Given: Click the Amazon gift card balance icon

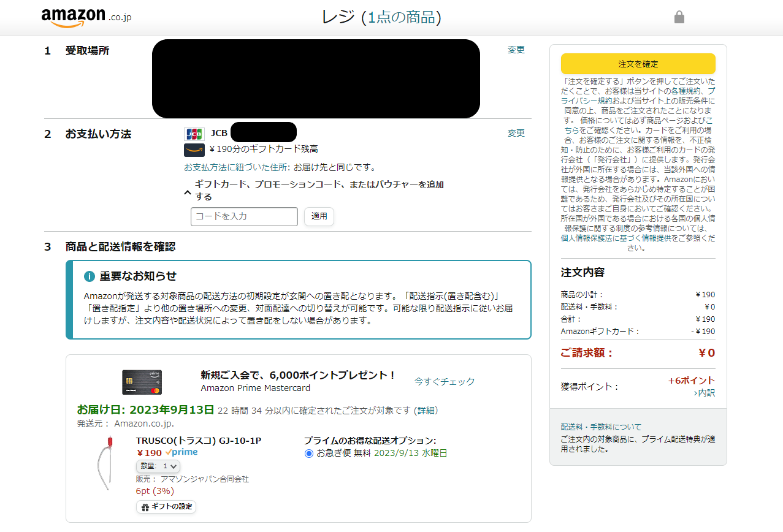Looking at the screenshot, I should 194,150.
